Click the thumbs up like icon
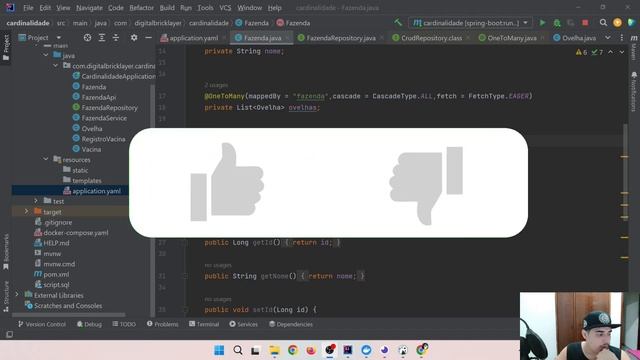The height and width of the screenshot is (360, 640). 227,182
